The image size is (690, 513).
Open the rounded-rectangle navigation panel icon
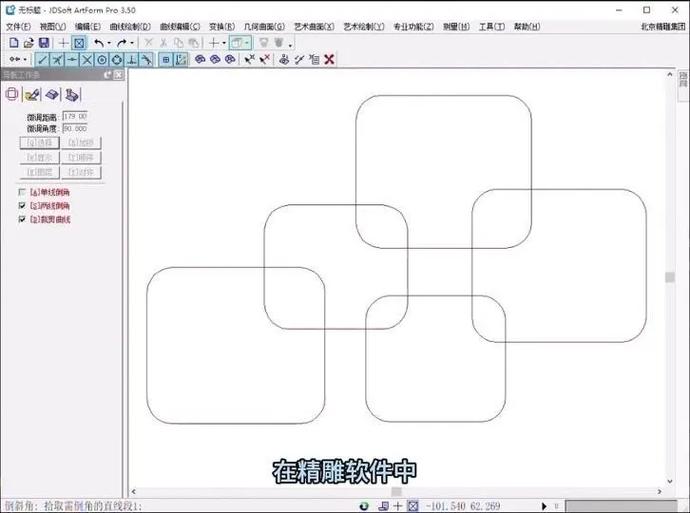[x=12, y=94]
